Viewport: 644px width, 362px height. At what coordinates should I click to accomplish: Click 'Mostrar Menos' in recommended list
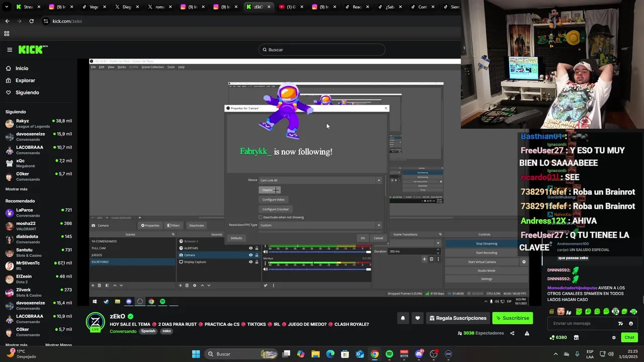pyautogui.click(x=58, y=345)
